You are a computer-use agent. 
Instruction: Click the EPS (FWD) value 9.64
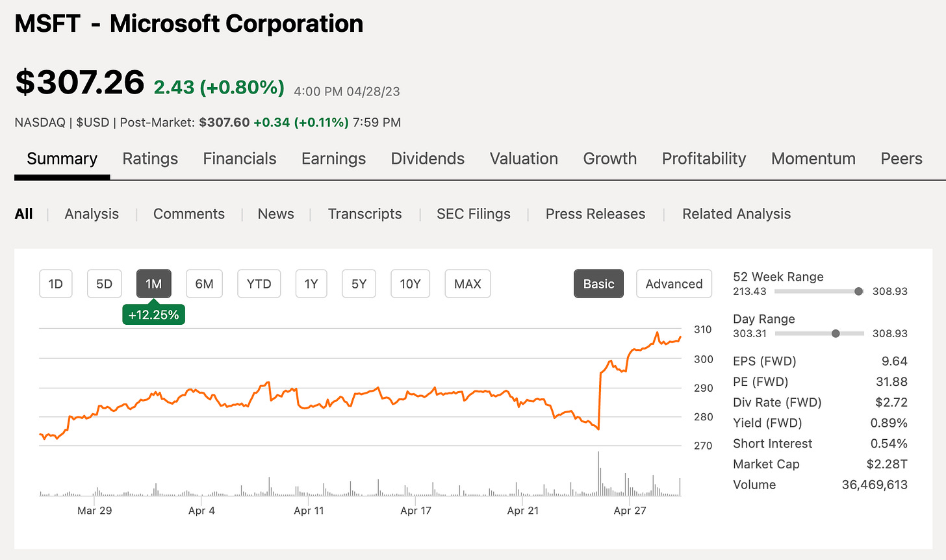pos(895,361)
